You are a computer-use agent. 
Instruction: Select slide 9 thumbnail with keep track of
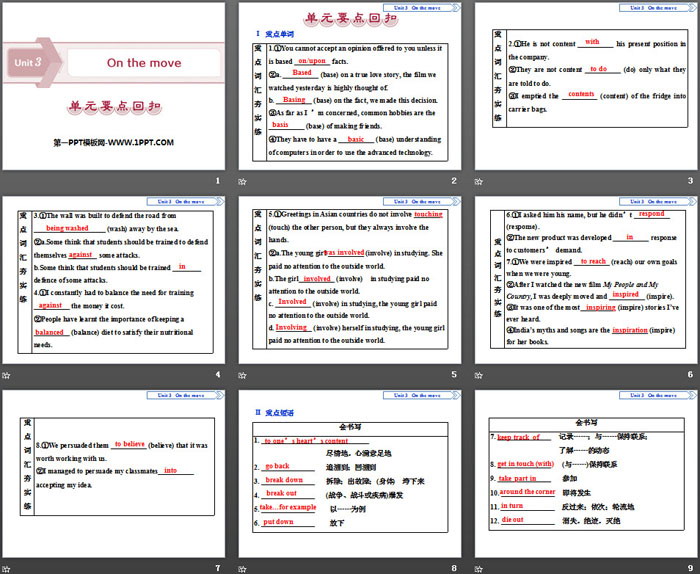pyautogui.click(x=586, y=474)
